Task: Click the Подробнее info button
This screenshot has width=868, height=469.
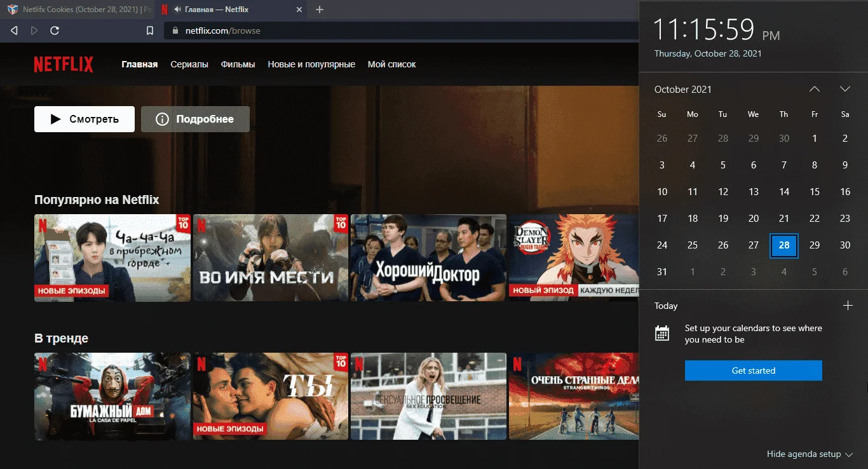Action: [x=195, y=119]
